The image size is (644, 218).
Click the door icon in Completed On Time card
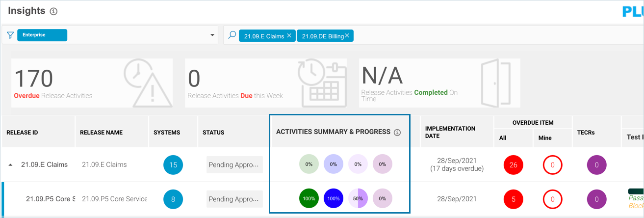(x=494, y=82)
